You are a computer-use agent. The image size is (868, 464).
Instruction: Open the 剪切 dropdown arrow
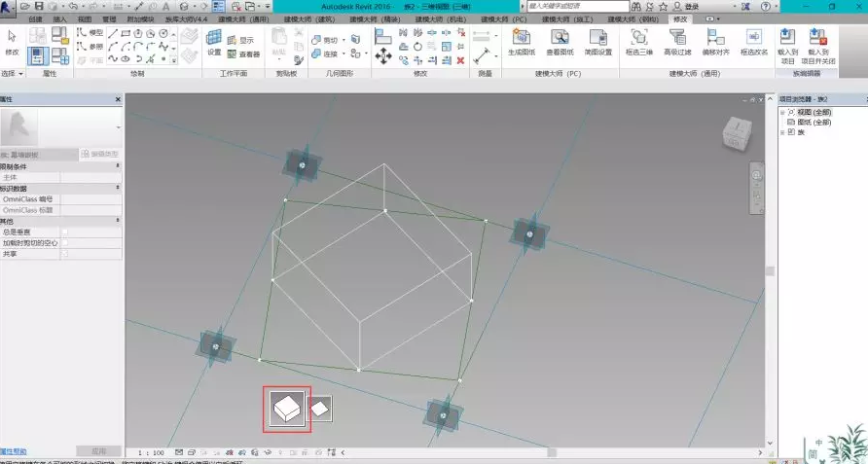[344, 40]
